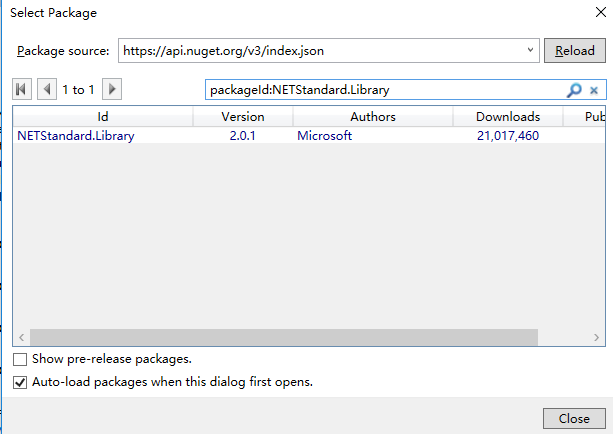
Task: Sort by the Downloads column header
Action: [x=508, y=117]
